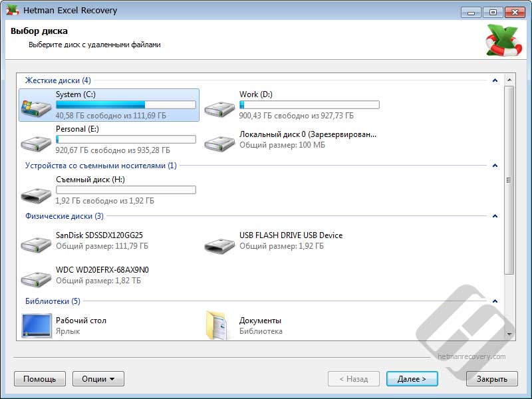Click the scrollbar up arrow

point(509,80)
